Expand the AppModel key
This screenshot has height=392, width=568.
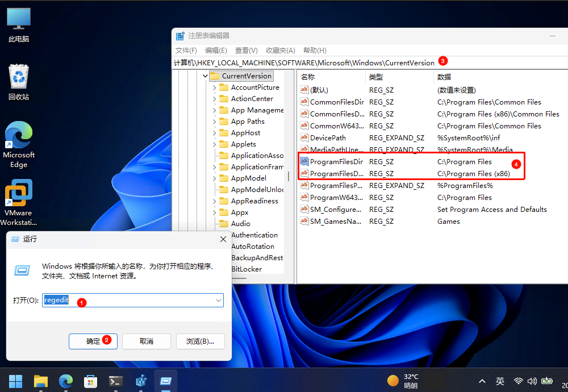click(x=214, y=178)
